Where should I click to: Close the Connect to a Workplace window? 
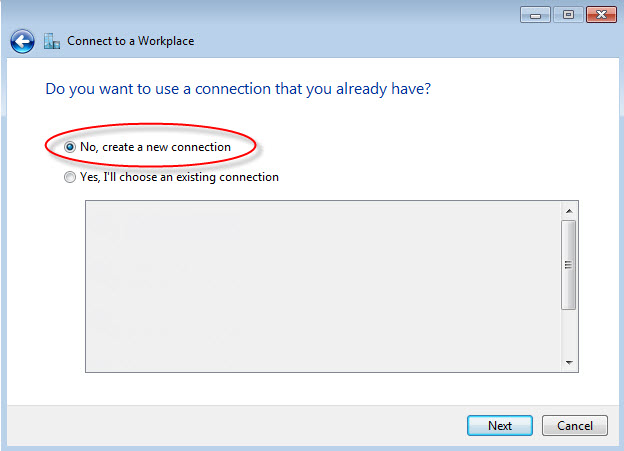[x=601, y=15]
